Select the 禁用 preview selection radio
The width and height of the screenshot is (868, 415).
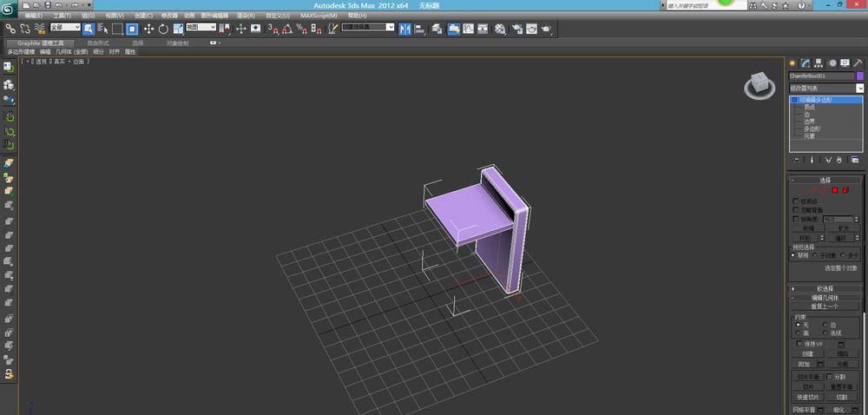click(792, 255)
